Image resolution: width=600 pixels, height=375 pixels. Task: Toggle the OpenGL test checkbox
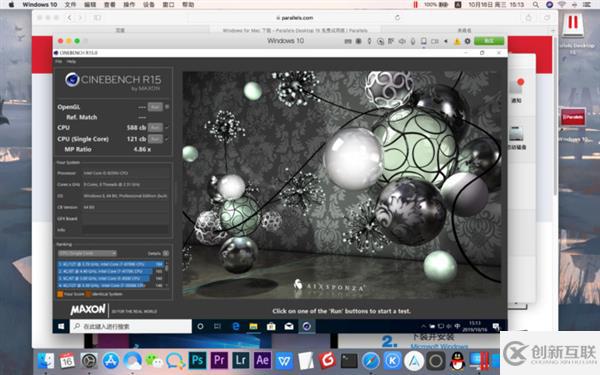coord(167,107)
